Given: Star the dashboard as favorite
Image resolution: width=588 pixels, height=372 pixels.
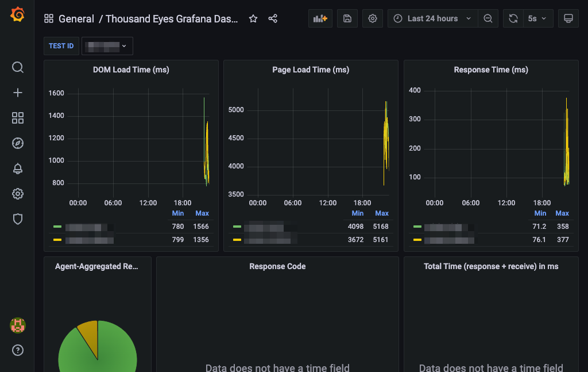Looking at the screenshot, I should pyautogui.click(x=253, y=18).
